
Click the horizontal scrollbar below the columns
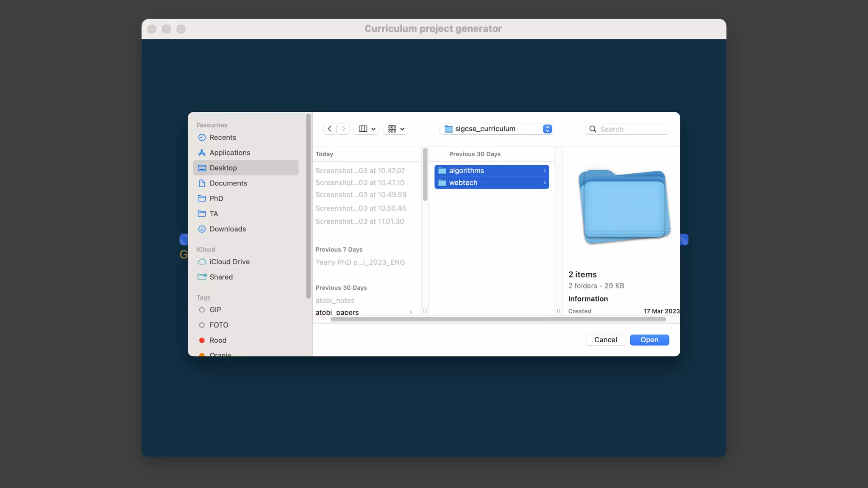(x=498, y=319)
